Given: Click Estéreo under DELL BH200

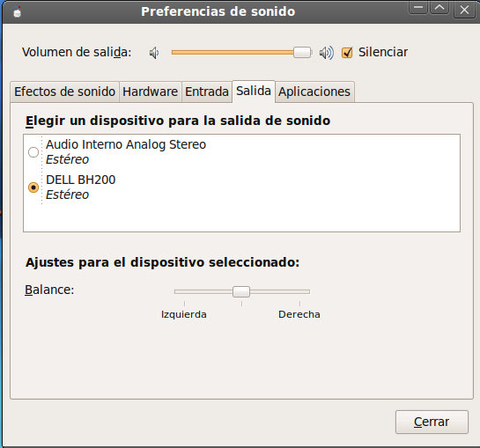Looking at the screenshot, I should [67, 195].
